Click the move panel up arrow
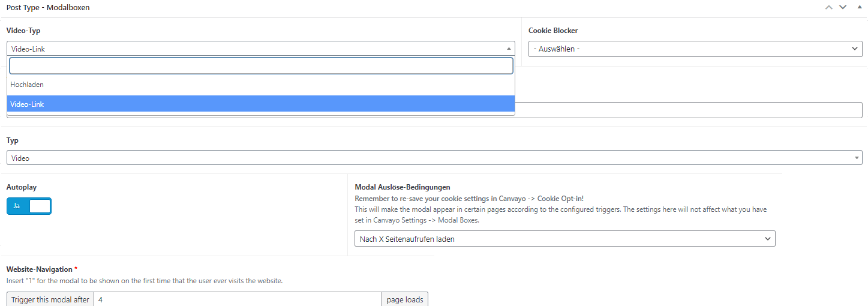This screenshot has height=306, width=868. coord(828,7)
